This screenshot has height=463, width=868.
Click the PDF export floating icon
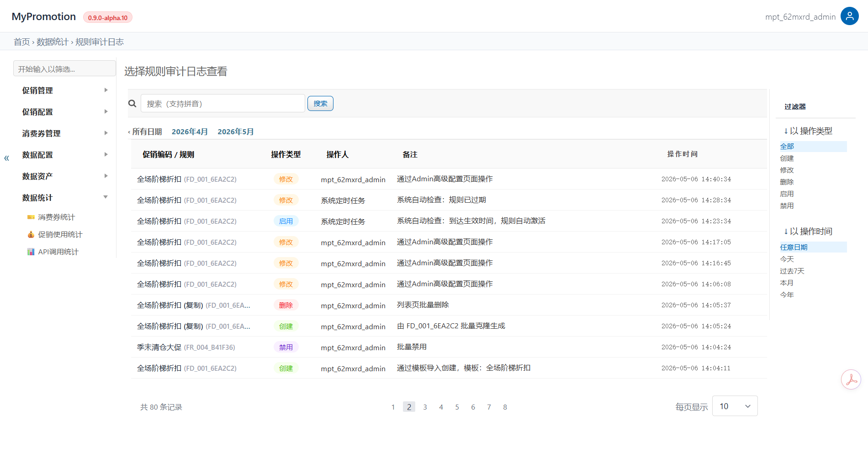pyautogui.click(x=851, y=380)
